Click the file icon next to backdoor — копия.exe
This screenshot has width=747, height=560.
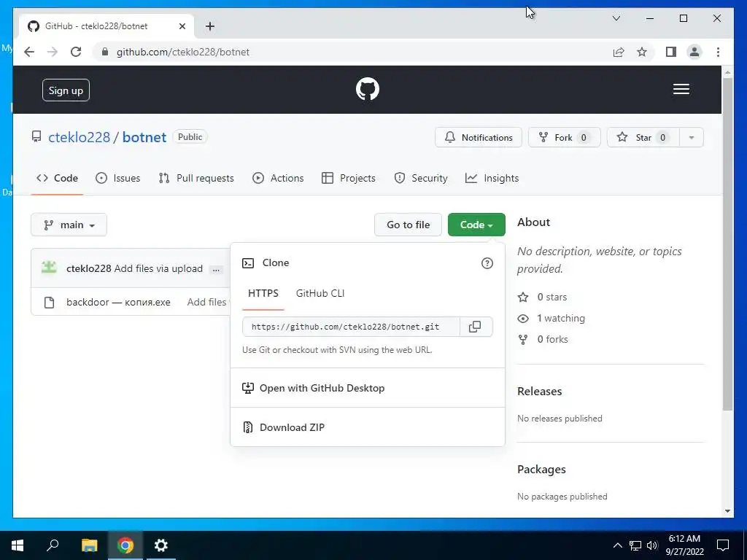click(x=49, y=303)
